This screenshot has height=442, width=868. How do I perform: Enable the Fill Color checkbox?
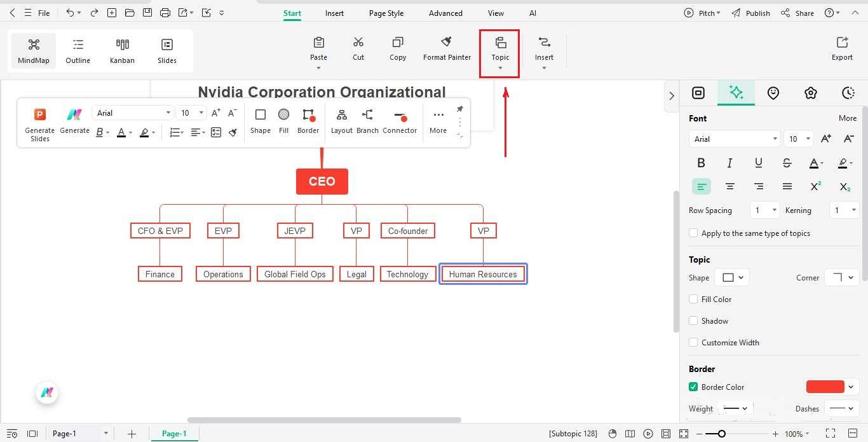(x=693, y=299)
